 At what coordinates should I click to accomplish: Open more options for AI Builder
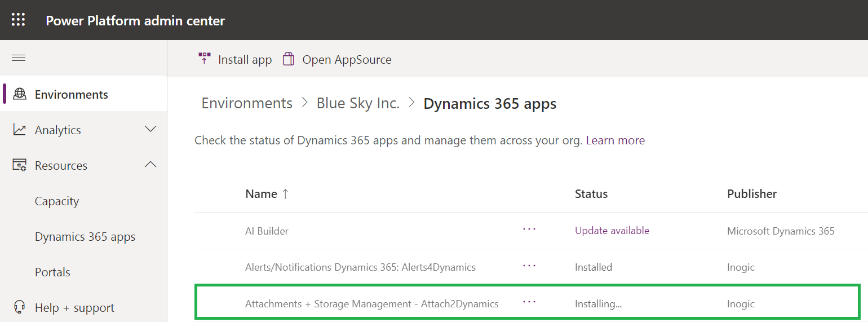pyautogui.click(x=529, y=230)
